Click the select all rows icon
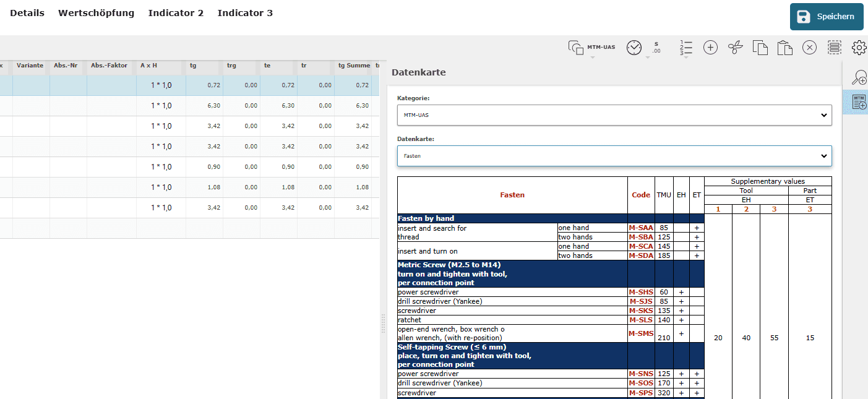 [x=835, y=48]
